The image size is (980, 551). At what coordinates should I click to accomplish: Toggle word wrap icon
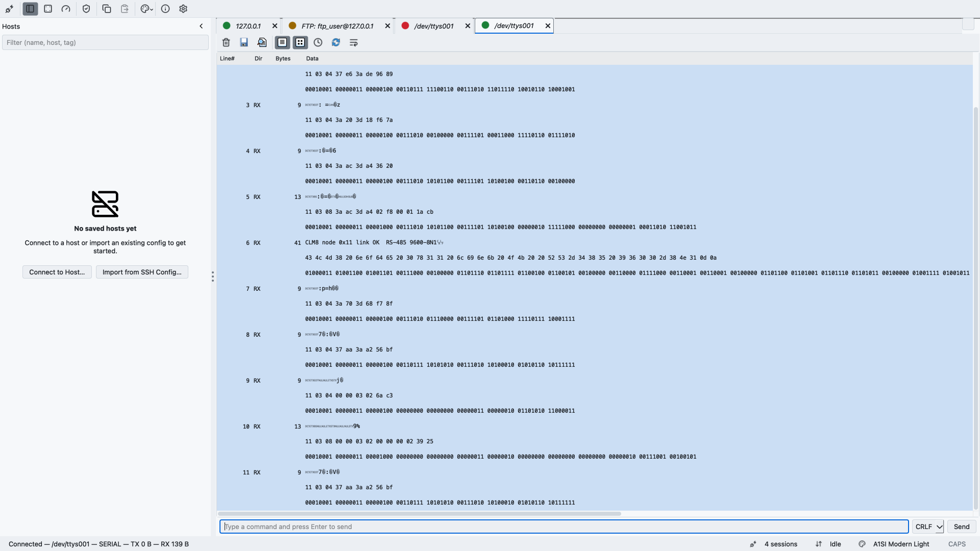(354, 42)
